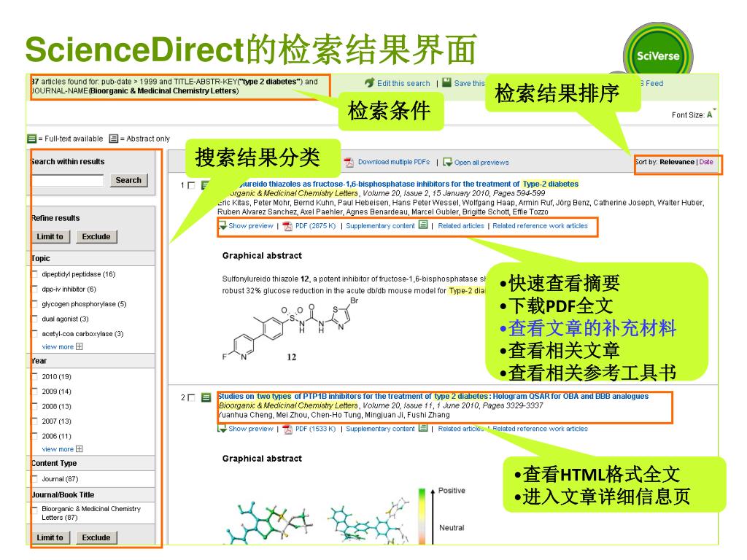747x560 pixels.
Task: Expand view more under Topic
Action: click(63, 346)
